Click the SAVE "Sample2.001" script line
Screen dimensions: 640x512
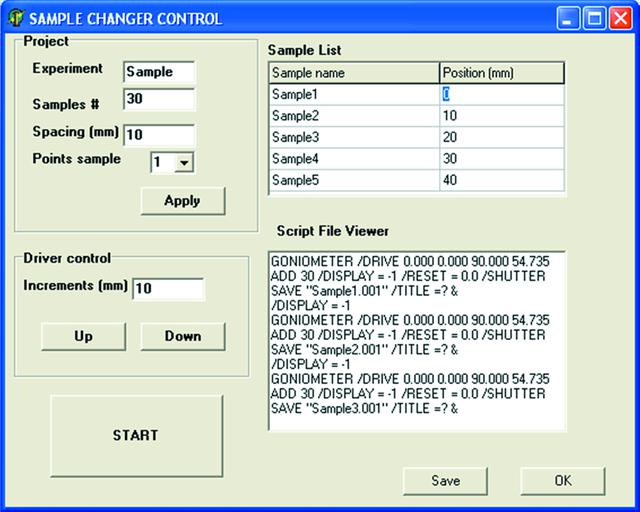(x=364, y=350)
